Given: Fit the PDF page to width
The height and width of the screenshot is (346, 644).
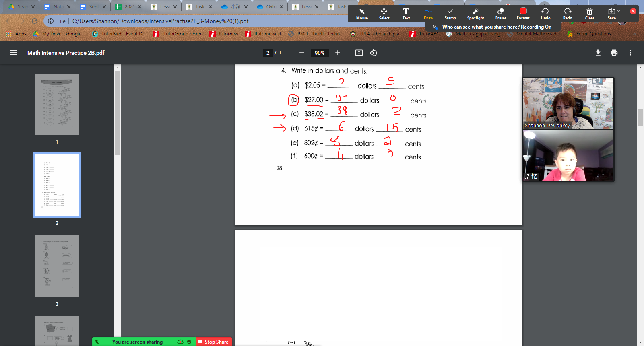Looking at the screenshot, I should [359, 53].
